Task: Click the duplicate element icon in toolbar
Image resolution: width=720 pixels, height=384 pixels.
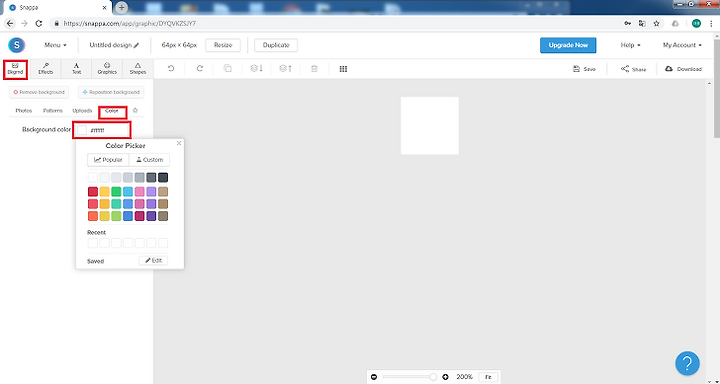Action: point(228,69)
